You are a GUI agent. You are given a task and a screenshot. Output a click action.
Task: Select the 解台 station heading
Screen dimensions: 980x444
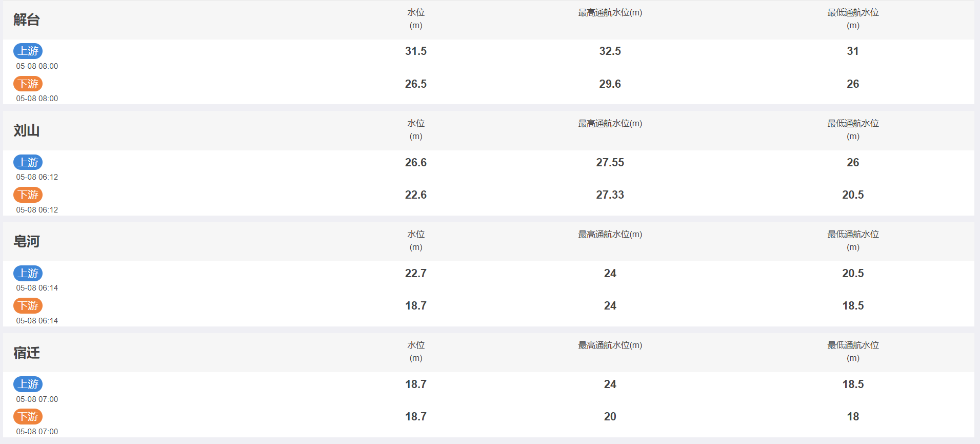click(x=27, y=20)
